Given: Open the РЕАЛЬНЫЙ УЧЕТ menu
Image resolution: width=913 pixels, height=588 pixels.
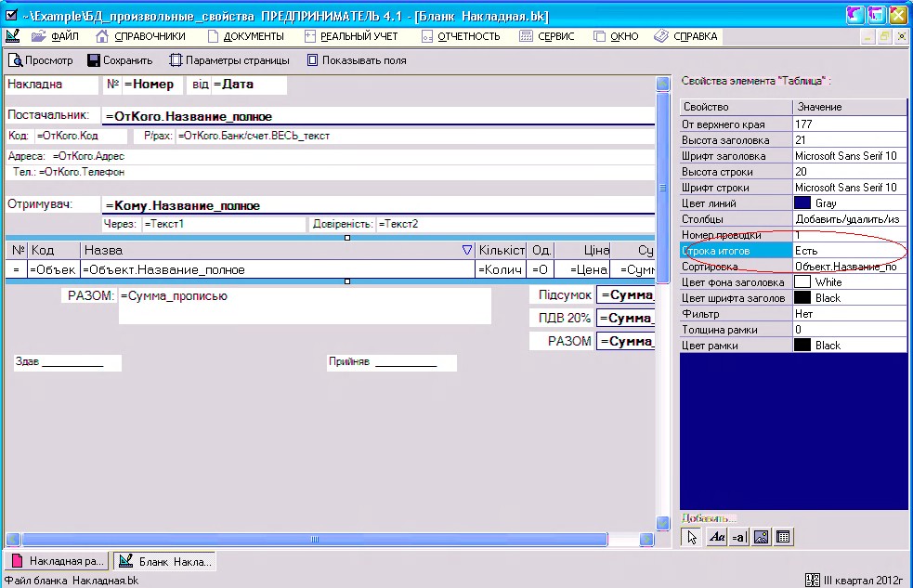Looking at the screenshot, I should pyautogui.click(x=351, y=36).
